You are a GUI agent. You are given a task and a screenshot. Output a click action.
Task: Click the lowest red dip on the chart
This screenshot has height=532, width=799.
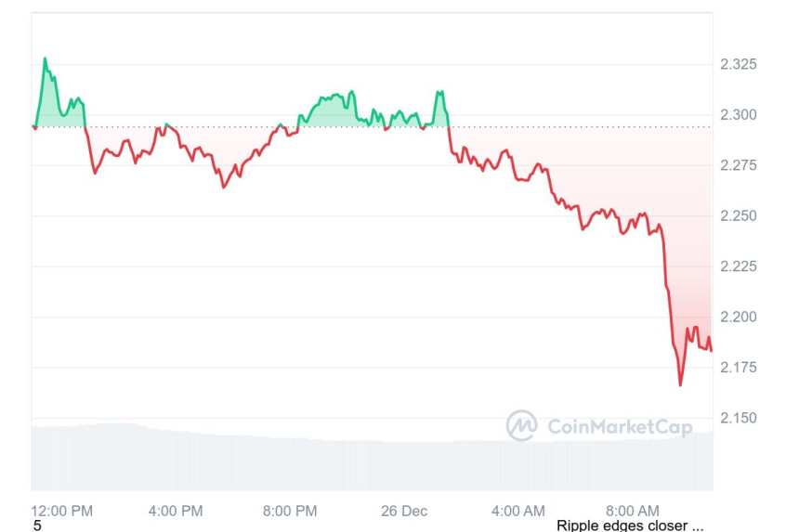(680, 384)
